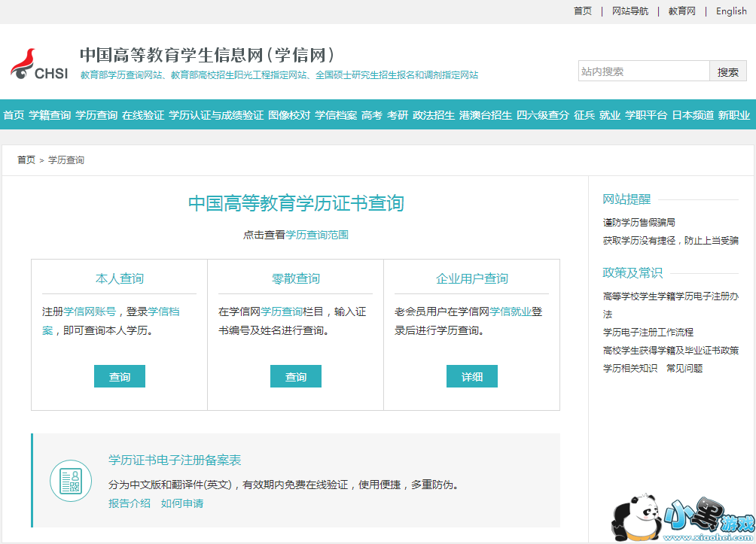Open the 教育网 top link
The height and width of the screenshot is (544, 756).
(681, 11)
